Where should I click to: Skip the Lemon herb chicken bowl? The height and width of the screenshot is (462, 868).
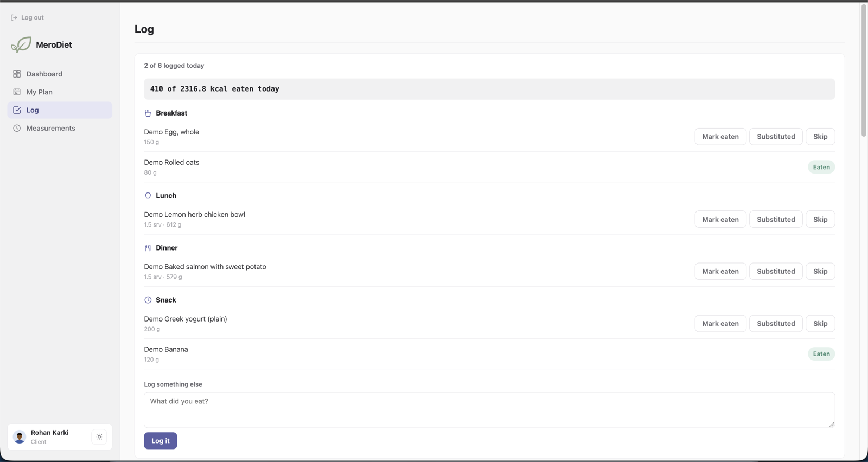coord(820,219)
